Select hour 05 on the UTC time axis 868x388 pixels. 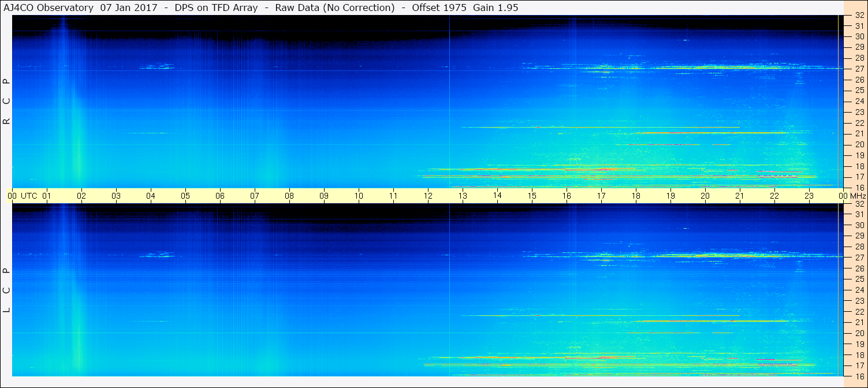point(185,196)
